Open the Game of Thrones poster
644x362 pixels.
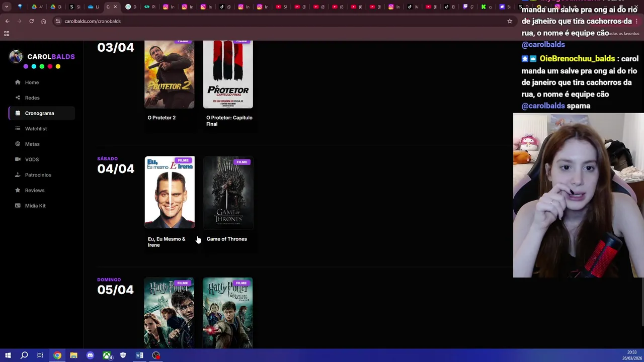click(228, 193)
